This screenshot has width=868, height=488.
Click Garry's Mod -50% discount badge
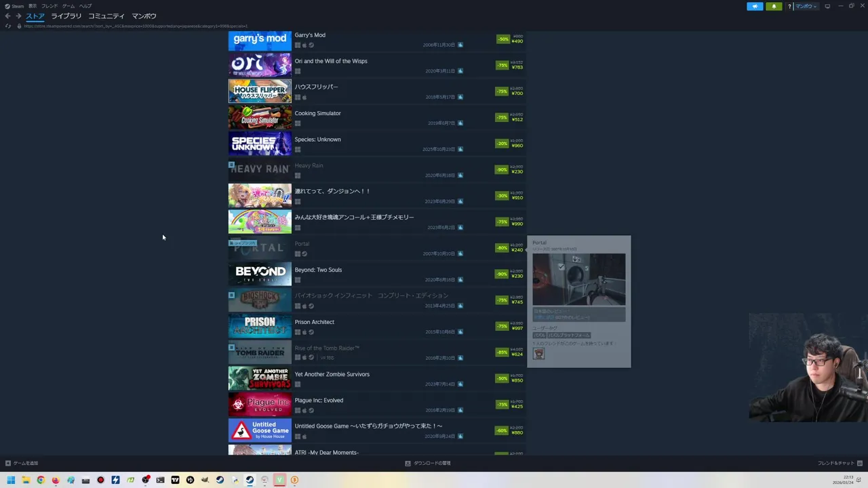point(502,39)
